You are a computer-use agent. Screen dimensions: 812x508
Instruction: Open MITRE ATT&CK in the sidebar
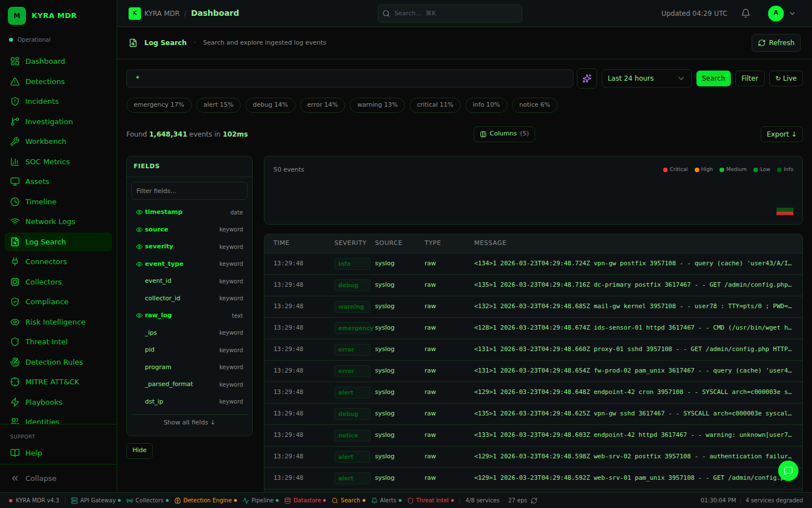pos(52,382)
